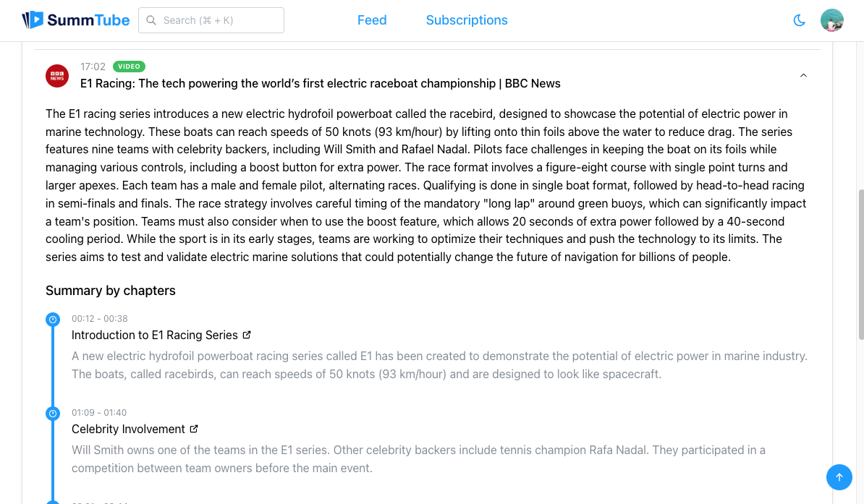Screen dimensions: 864x504
Task: Click the SummTube brand name text
Action: pyautogui.click(x=88, y=20)
